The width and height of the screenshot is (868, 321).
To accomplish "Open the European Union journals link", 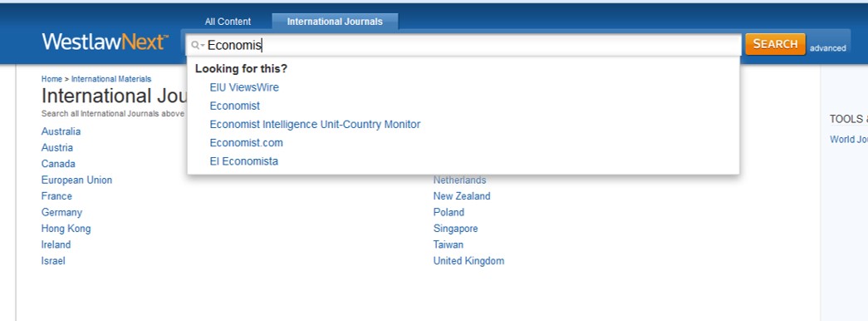I will tap(76, 180).
